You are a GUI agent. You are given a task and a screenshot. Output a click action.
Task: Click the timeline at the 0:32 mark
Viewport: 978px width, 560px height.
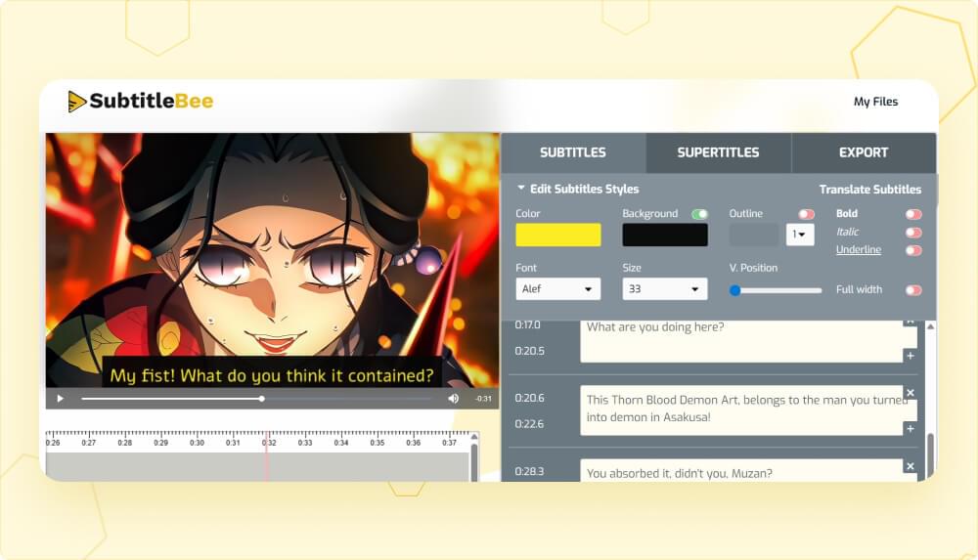[x=269, y=443]
